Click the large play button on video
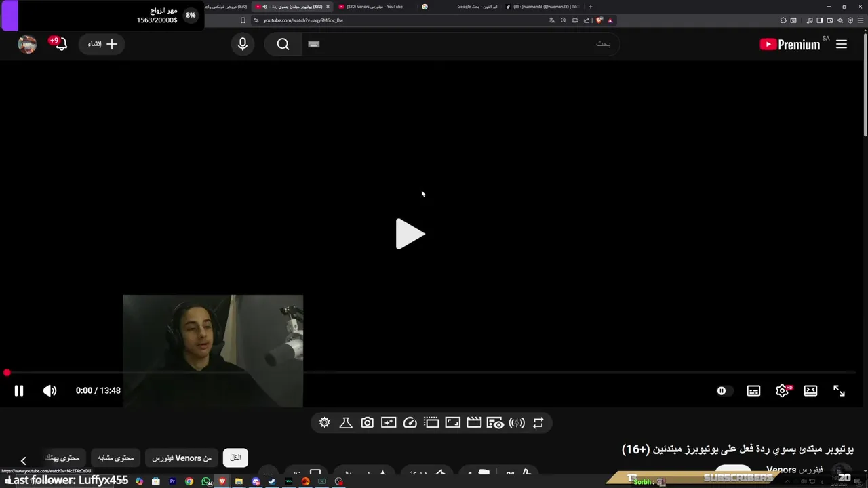 410,234
